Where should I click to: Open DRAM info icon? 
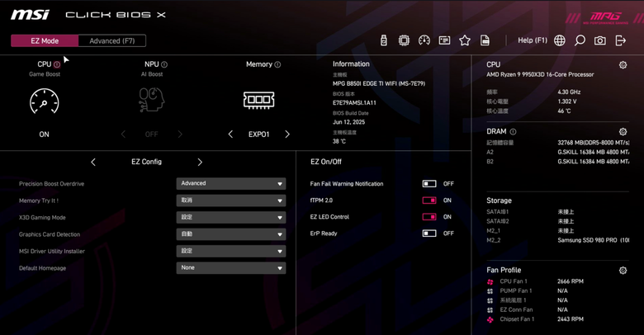[513, 132]
